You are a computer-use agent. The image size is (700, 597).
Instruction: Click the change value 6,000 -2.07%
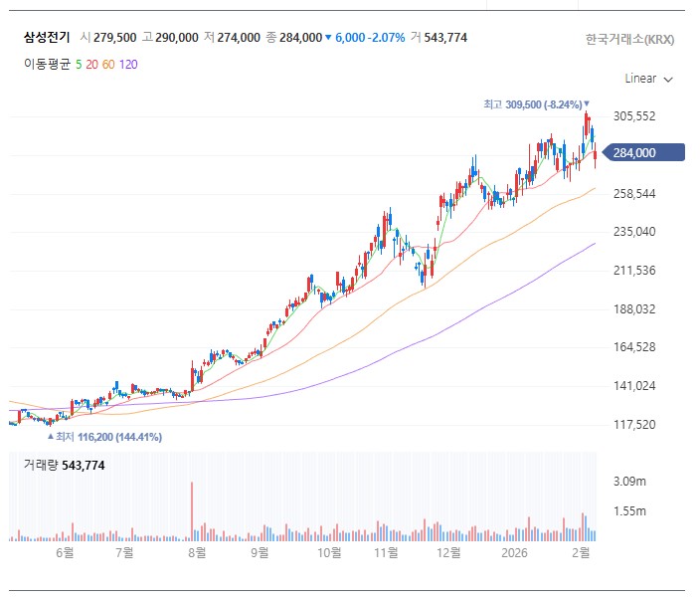pos(370,38)
